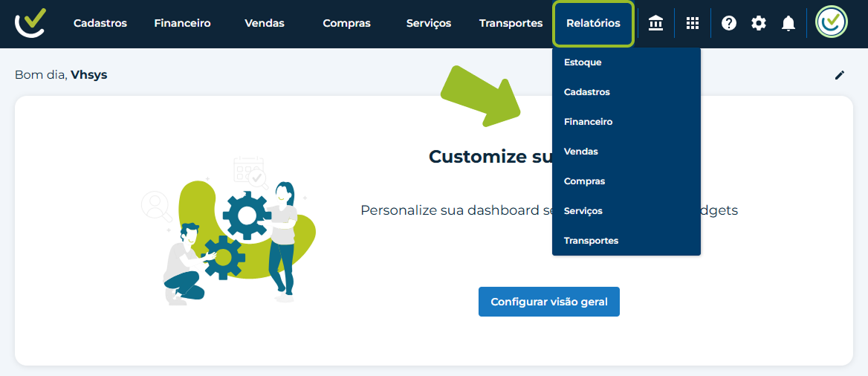This screenshot has width=868, height=376.
Task: Open the Serviços top menu
Action: (429, 23)
